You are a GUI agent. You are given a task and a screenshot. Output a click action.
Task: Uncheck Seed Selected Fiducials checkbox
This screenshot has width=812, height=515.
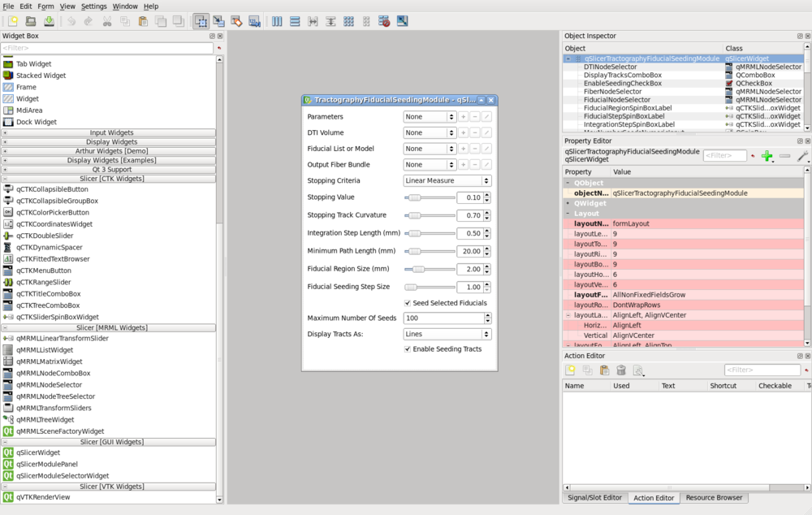pyautogui.click(x=408, y=303)
